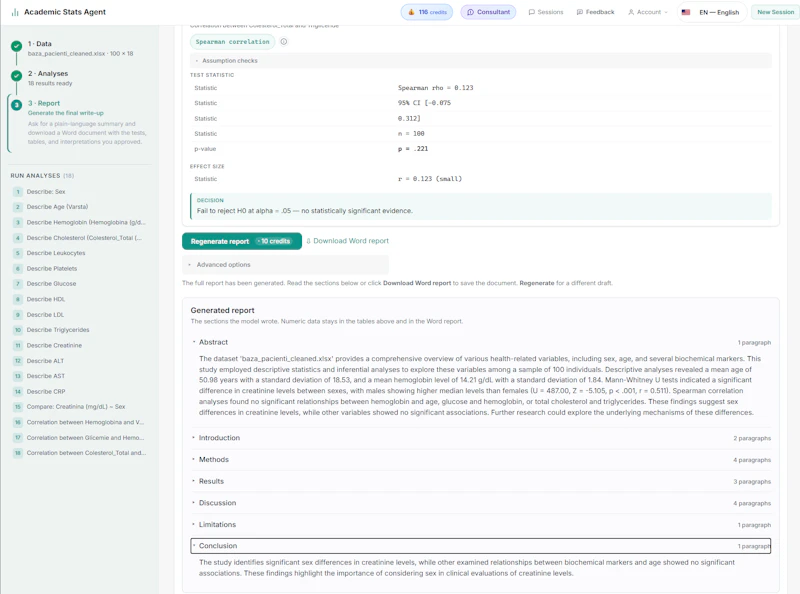
Task: Expand the Discussion section
Action: (x=481, y=503)
